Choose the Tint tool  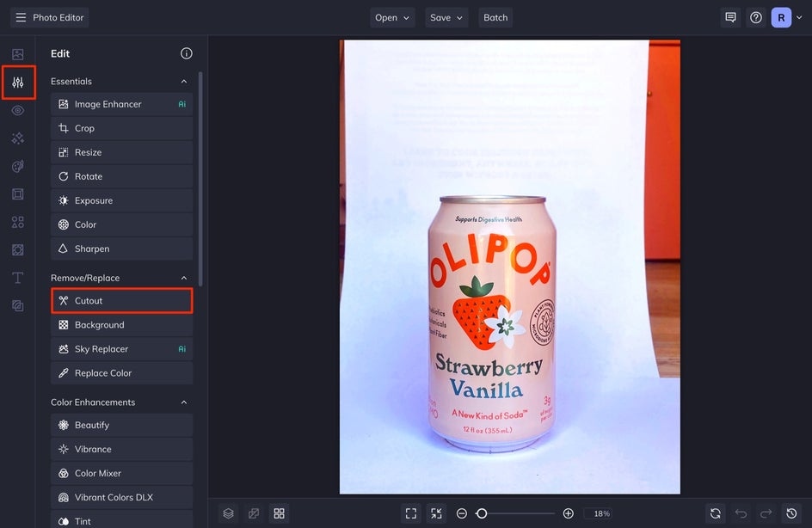coord(121,519)
